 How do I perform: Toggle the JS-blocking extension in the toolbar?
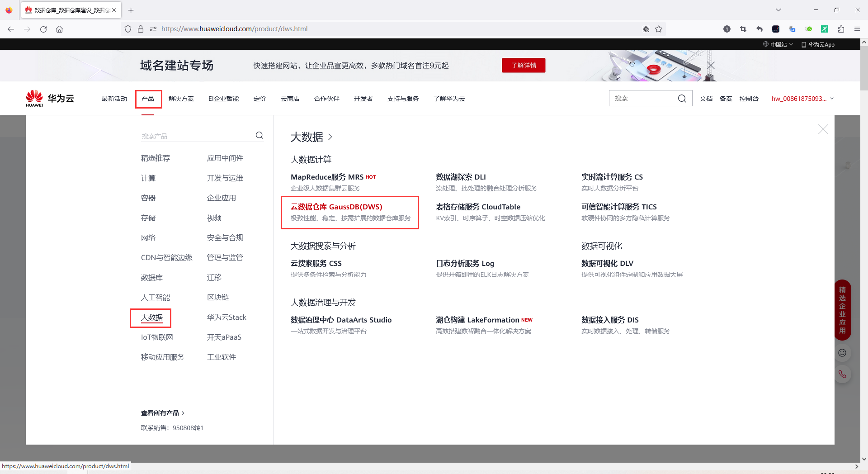click(x=809, y=29)
